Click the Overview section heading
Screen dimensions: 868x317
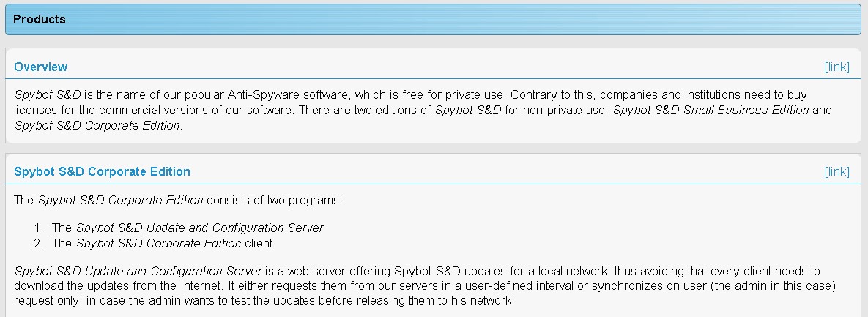(x=41, y=67)
